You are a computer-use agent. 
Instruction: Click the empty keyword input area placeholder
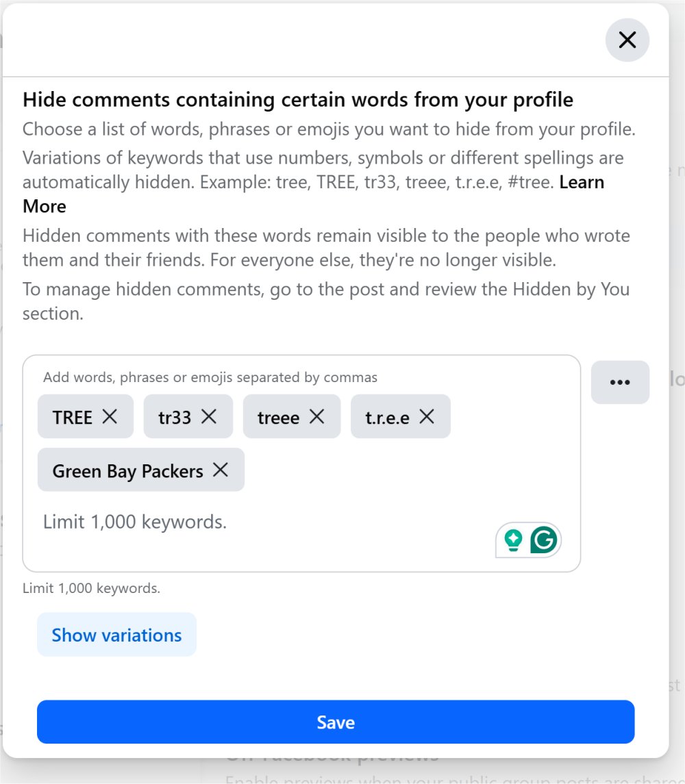pos(135,522)
